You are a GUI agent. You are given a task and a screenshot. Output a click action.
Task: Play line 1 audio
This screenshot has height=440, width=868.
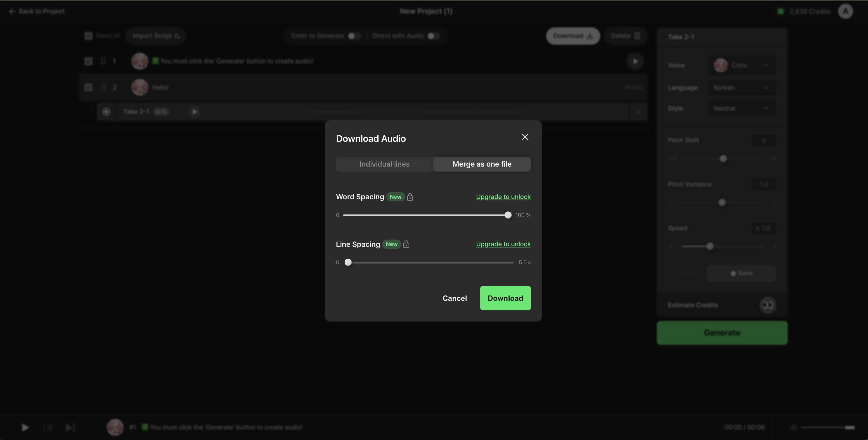[x=635, y=61]
